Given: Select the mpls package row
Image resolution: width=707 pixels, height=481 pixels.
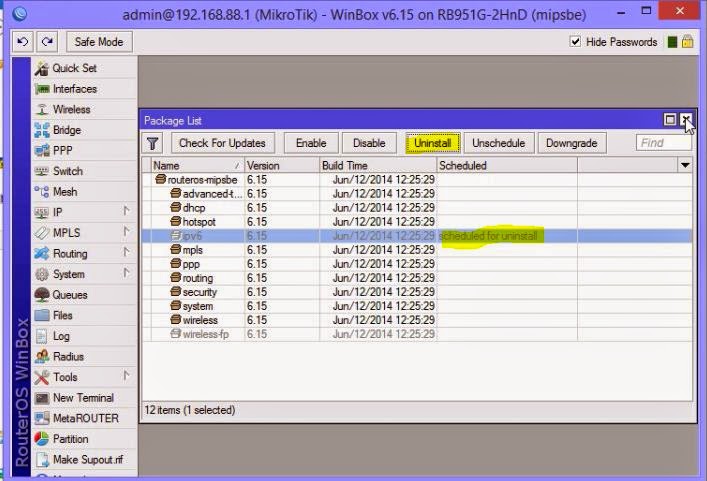Looking at the screenshot, I should click(417, 250).
